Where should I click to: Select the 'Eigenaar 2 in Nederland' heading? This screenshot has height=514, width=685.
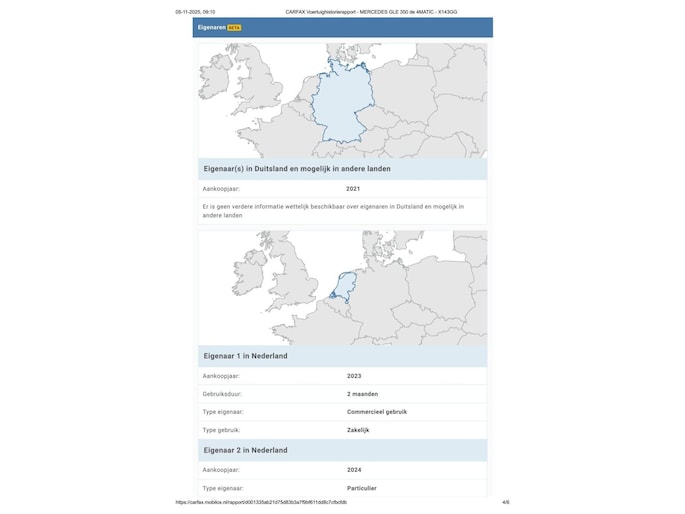(245, 450)
